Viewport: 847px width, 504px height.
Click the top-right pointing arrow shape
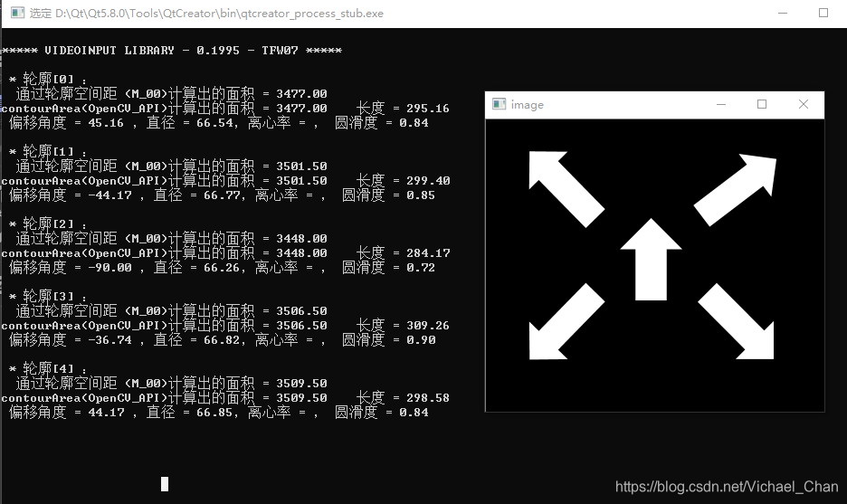pyautogui.click(x=735, y=190)
